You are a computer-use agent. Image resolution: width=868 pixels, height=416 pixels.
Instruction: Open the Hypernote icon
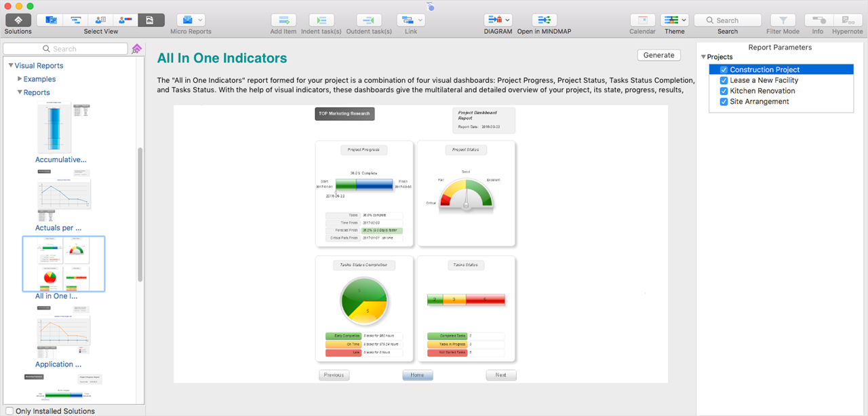(847, 20)
